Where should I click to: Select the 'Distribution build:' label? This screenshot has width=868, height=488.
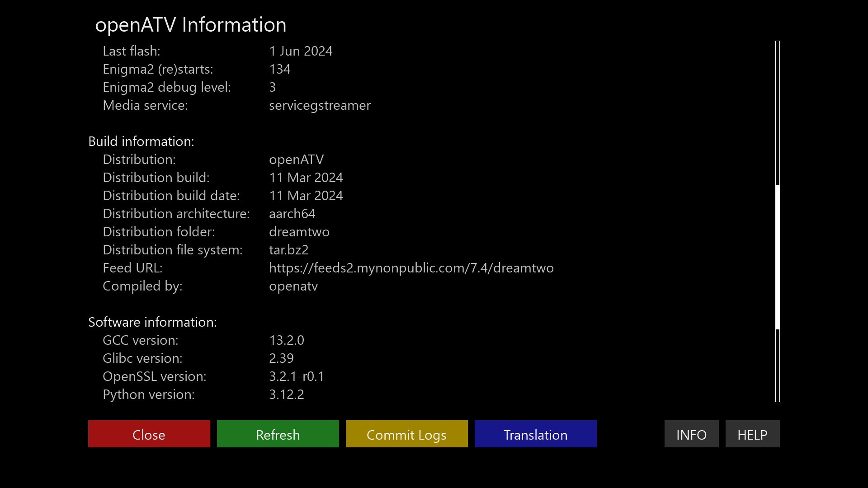click(x=156, y=178)
